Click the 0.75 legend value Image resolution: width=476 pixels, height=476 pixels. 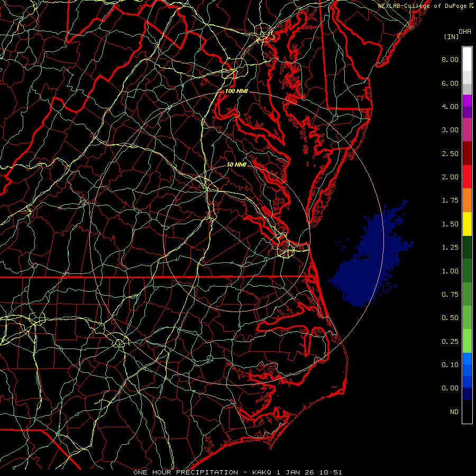coord(450,295)
